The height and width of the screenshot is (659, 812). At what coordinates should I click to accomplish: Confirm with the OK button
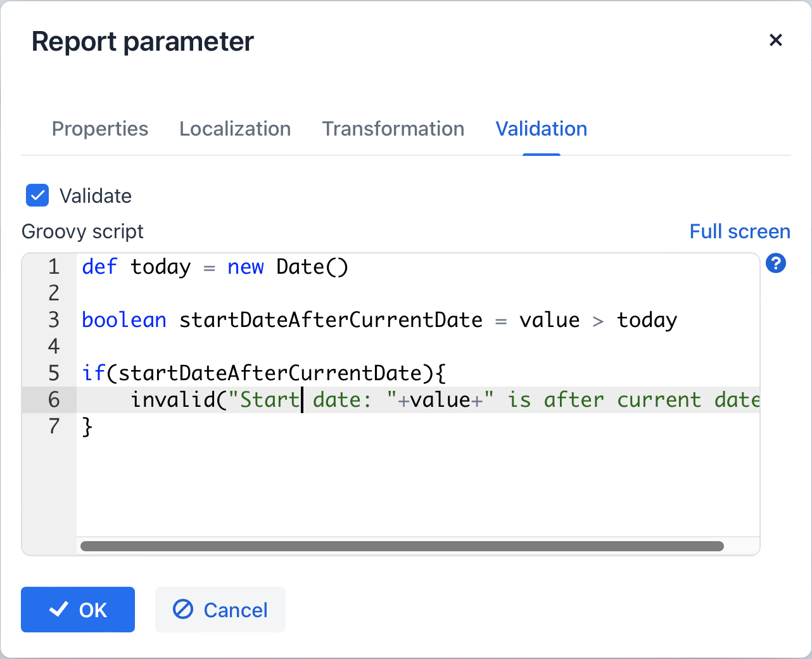78,610
